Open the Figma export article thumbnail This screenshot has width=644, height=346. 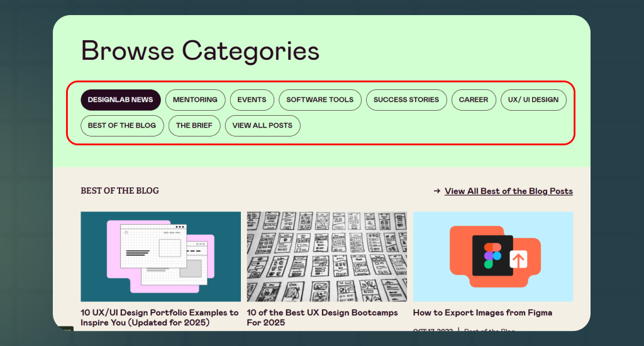pos(493,257)
